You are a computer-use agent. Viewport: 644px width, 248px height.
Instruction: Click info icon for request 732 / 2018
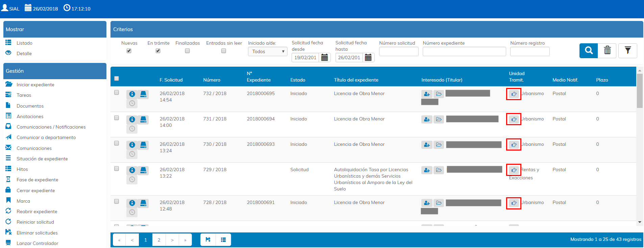click(132, 94)
